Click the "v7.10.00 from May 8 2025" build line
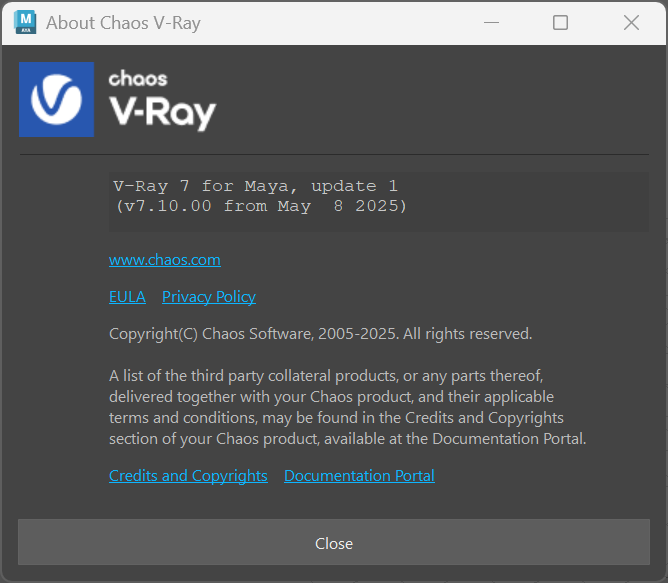Image resolution: width=668 pixels, height=583 pixels. [260, 206]
